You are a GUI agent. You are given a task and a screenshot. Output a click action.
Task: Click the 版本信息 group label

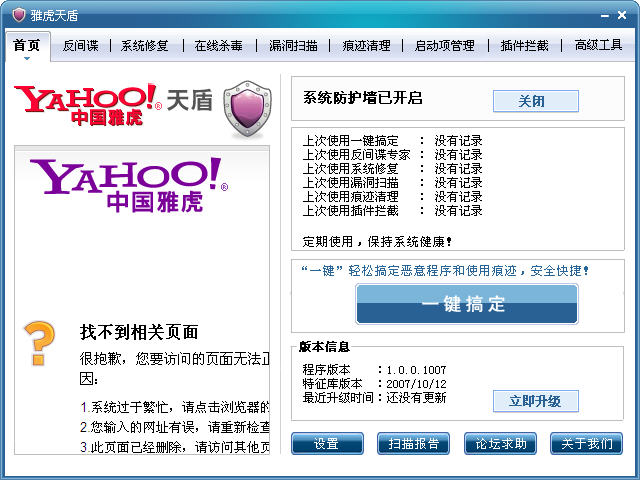pos(324,347)
